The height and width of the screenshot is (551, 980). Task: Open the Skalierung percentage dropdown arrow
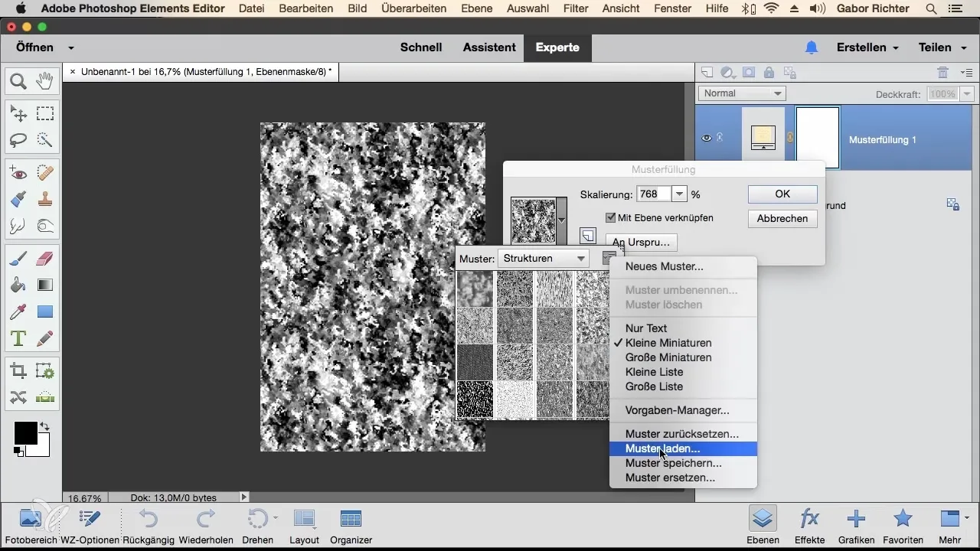679,194
